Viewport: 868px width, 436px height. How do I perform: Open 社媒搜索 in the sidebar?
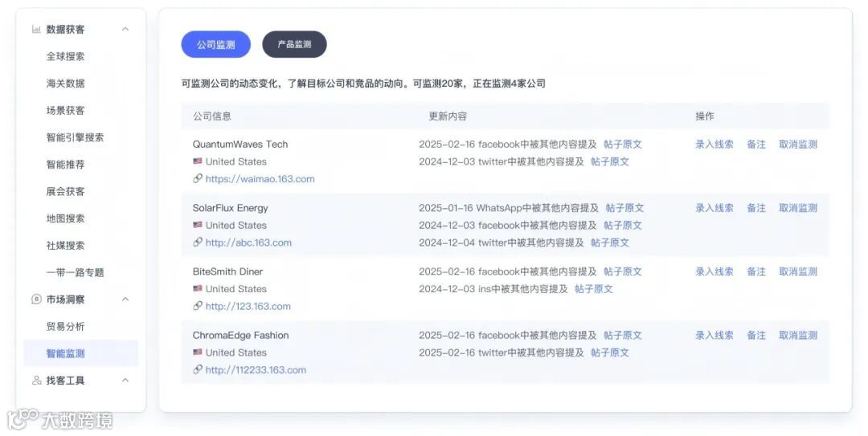65,246
